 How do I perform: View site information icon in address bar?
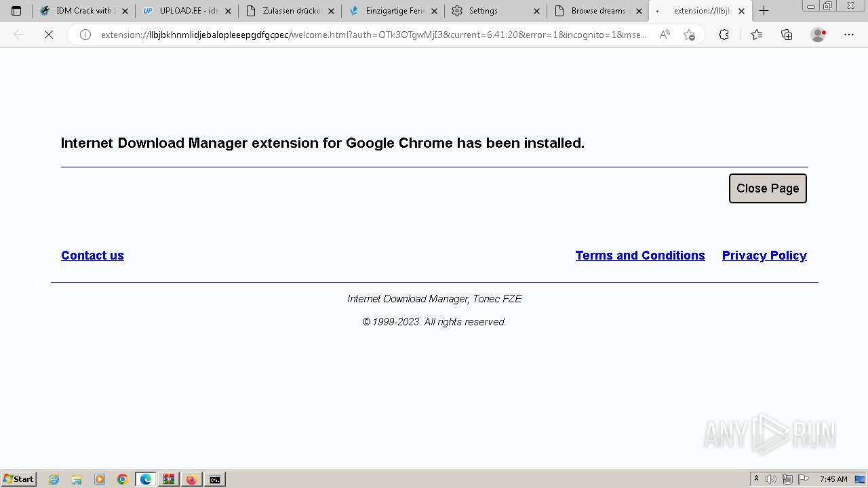(85, 35)
